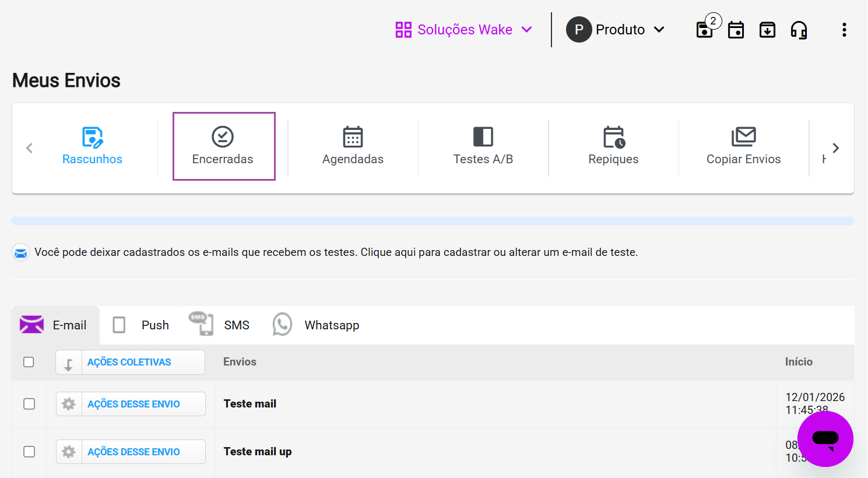868x478 pixels.
Task: Open the Testes A/B section
Action: [x=483, y=146]
